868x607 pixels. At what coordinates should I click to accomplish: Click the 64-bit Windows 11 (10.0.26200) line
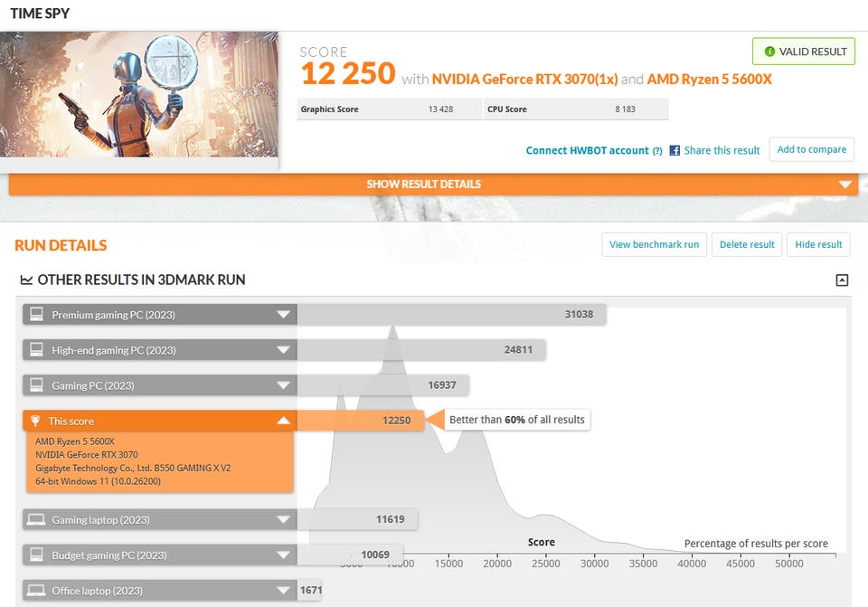click(98, 481)
